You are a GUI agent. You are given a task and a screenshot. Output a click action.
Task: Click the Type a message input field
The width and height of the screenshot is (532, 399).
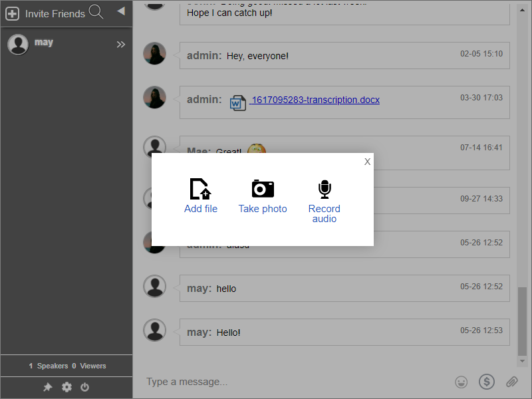point(266,382)
